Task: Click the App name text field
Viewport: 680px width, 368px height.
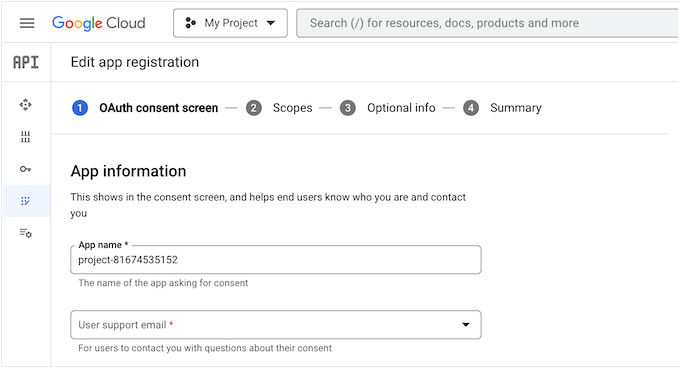Action: click(x=276, y=260)
